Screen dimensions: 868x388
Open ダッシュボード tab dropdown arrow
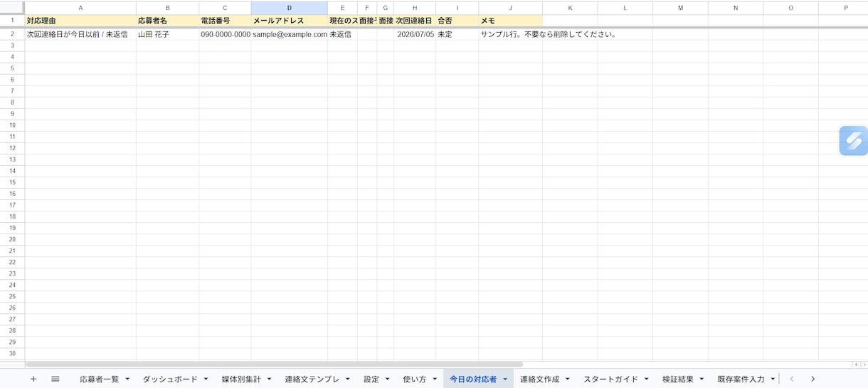[206, 379]
